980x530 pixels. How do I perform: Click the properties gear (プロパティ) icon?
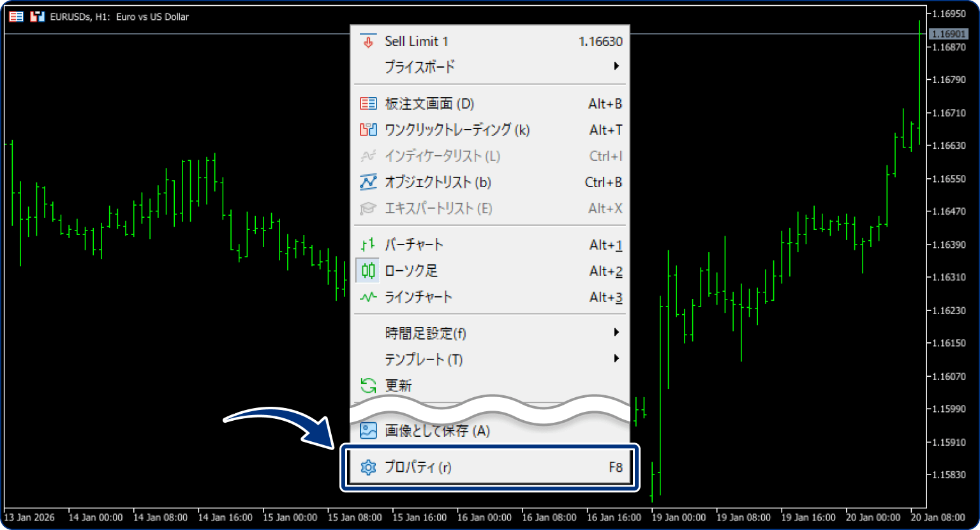pos(367,467)
